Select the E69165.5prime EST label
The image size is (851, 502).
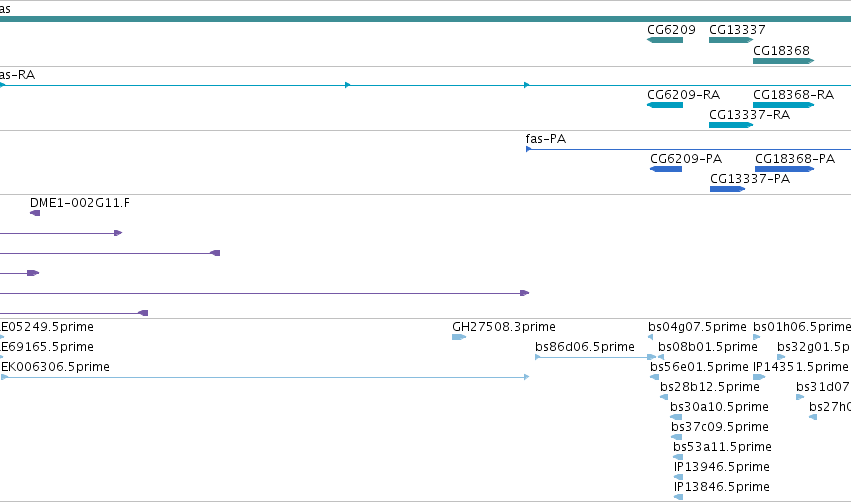47,347
